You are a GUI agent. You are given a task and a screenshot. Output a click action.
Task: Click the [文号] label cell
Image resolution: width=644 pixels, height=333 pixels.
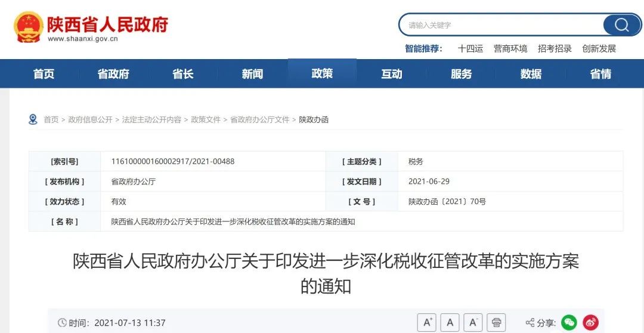click(362, 202)
